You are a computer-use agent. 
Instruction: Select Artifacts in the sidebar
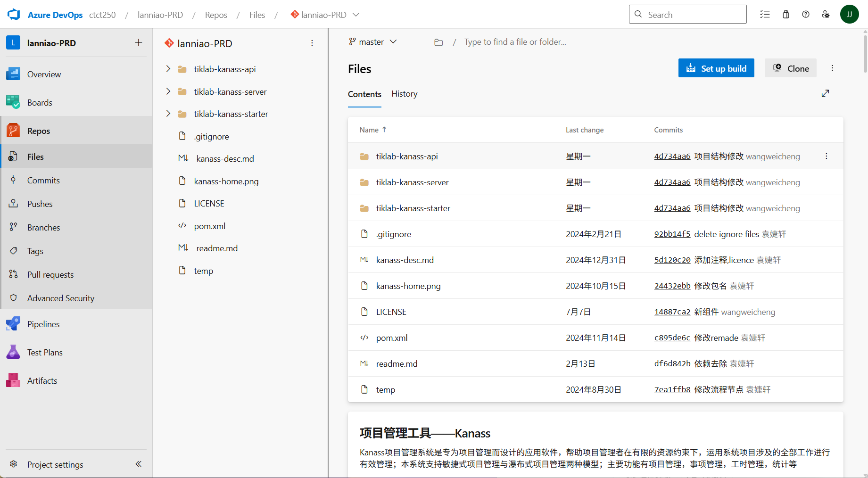(42, 380)
